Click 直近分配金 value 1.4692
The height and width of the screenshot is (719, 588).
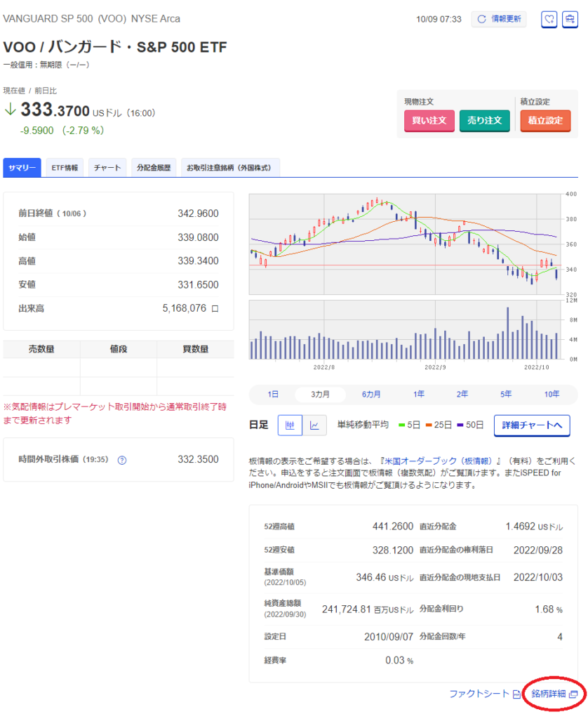(x=520, y=527)
